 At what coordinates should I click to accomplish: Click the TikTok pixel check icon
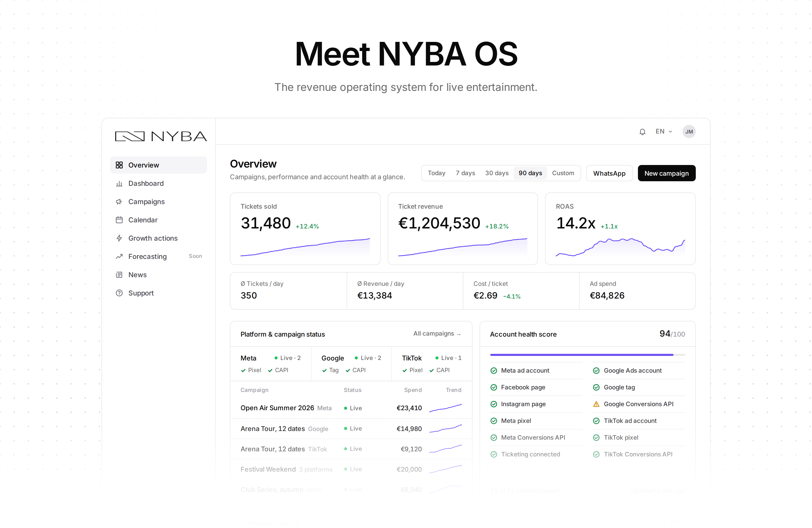[596, 438]
